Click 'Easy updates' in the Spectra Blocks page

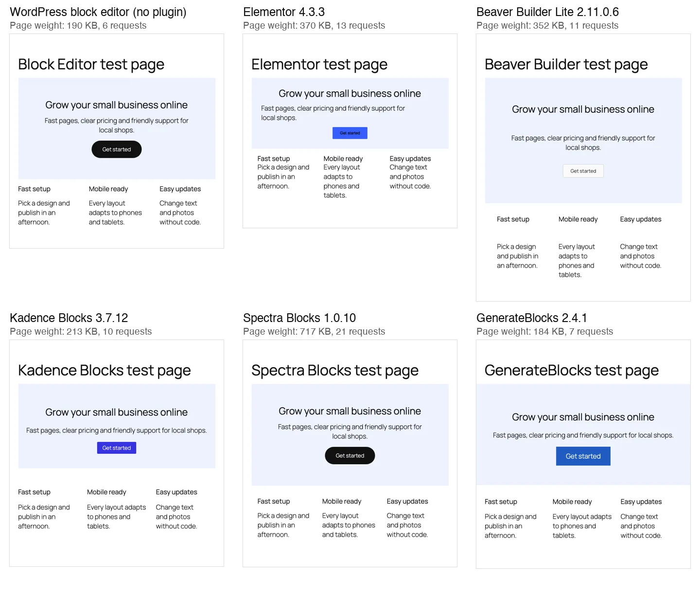(407, 501)
